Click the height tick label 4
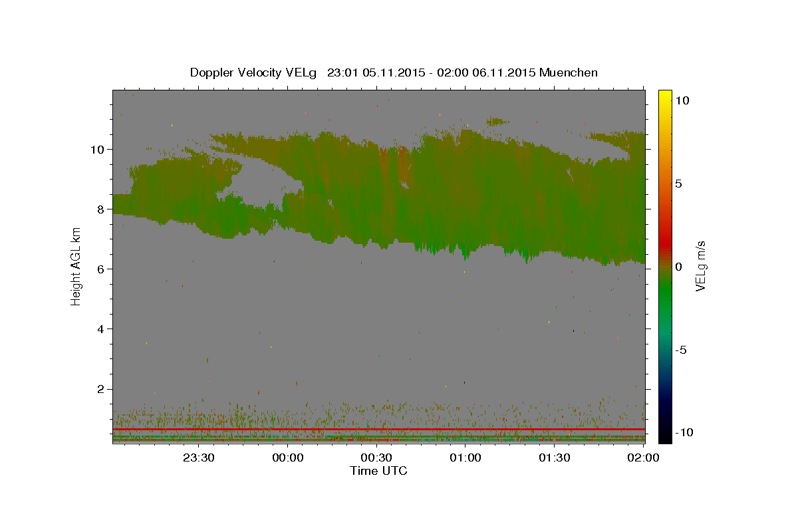Viewport: 798px width, 532px height. tap(100, 329)
